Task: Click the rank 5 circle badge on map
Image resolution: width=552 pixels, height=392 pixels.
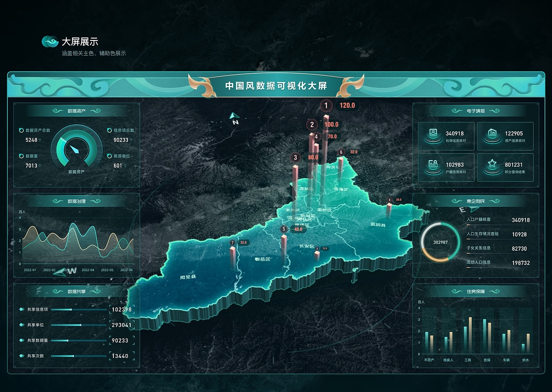Action: [283, 229]
